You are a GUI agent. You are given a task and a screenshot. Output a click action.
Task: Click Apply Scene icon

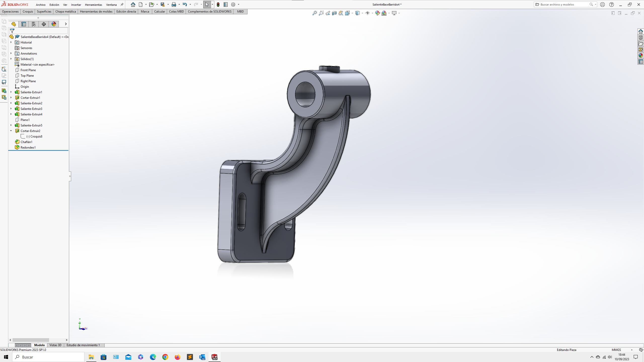tap(384, 13)
